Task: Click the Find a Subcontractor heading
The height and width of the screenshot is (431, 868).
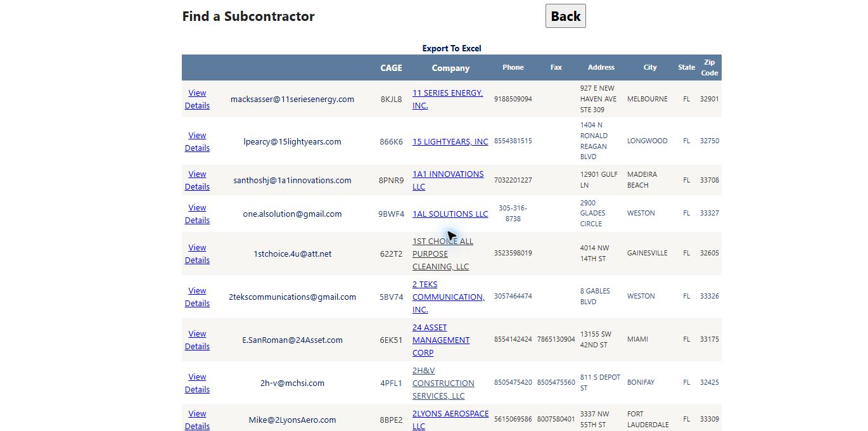Action: (x=248, y=16)
